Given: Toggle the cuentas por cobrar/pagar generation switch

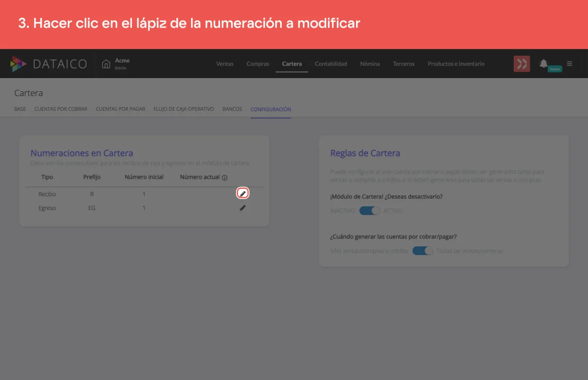Looking at the screenshot, I should 423,251.
